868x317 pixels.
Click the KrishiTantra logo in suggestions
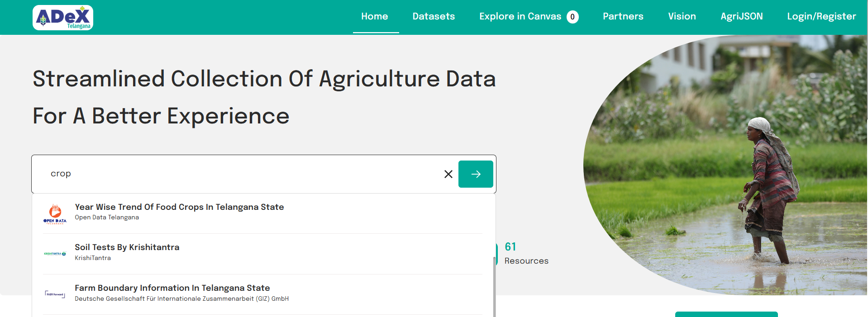point(55,254)
